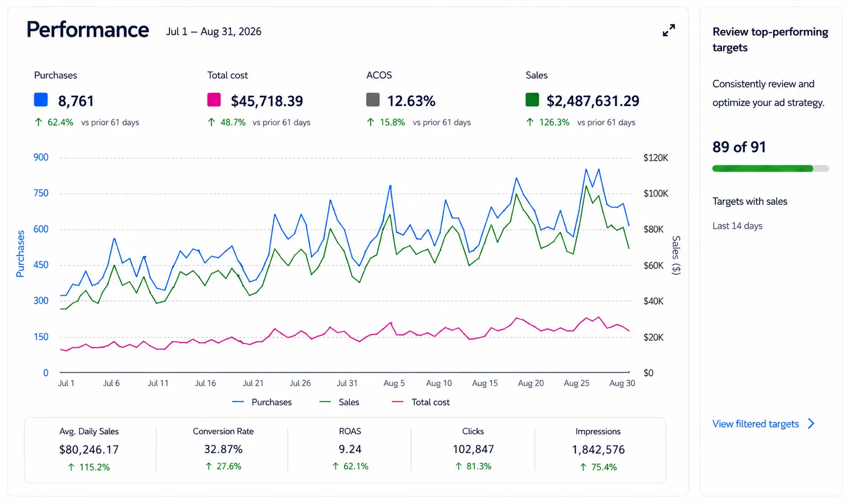Click the gray ACOS metric swatch
Screen dimensions: 850x504
373,100
